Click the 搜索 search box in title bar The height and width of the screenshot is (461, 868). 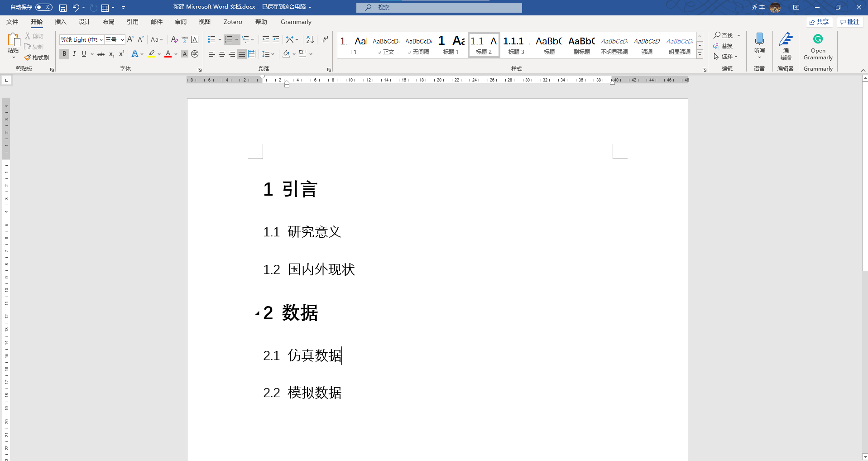click(x=439, y=7)
